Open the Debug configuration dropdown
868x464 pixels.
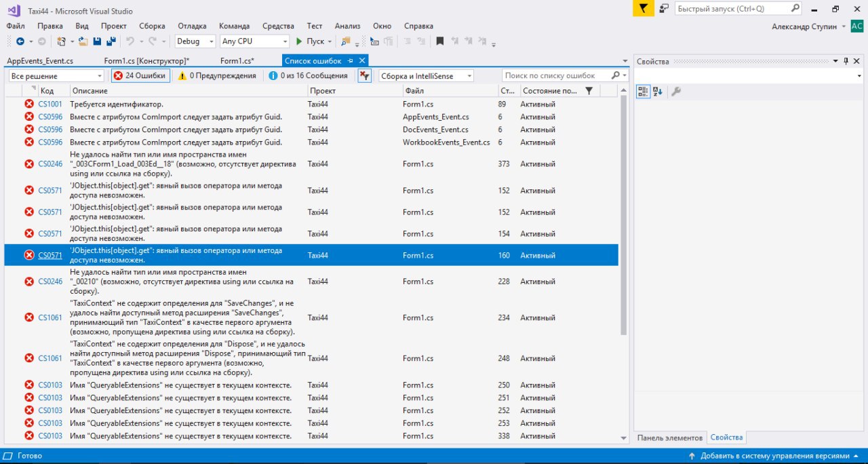pos(195,41)
